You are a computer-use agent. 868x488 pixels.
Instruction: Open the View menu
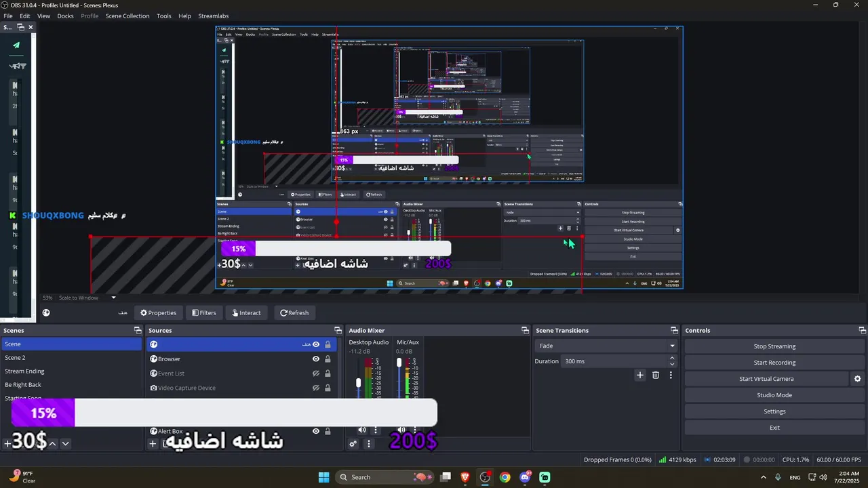click(43, 16)
